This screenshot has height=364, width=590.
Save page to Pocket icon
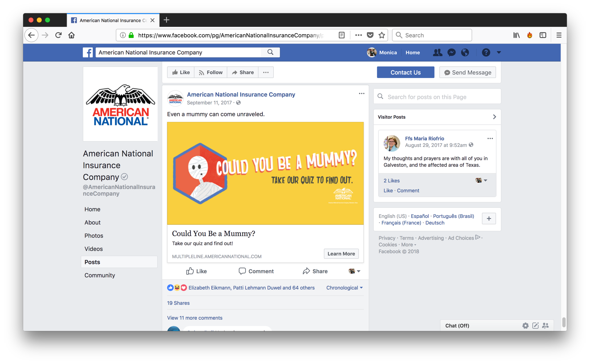point(370,35)
